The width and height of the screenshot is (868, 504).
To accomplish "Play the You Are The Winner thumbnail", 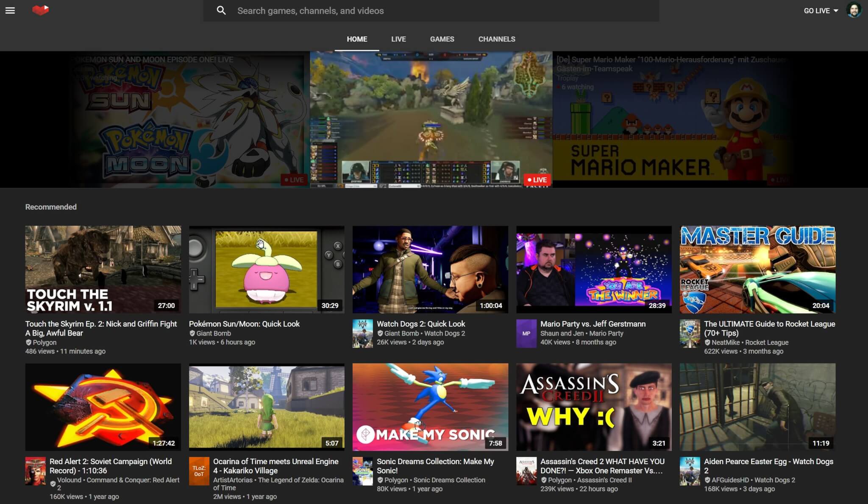I will coord(594,269).
